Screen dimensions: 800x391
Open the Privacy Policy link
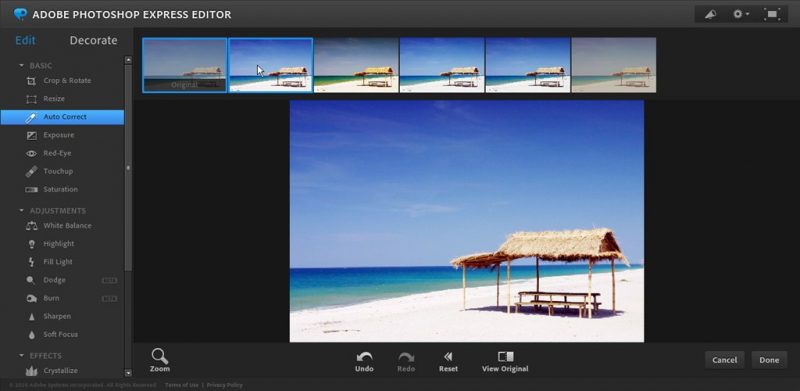point(224,385)
